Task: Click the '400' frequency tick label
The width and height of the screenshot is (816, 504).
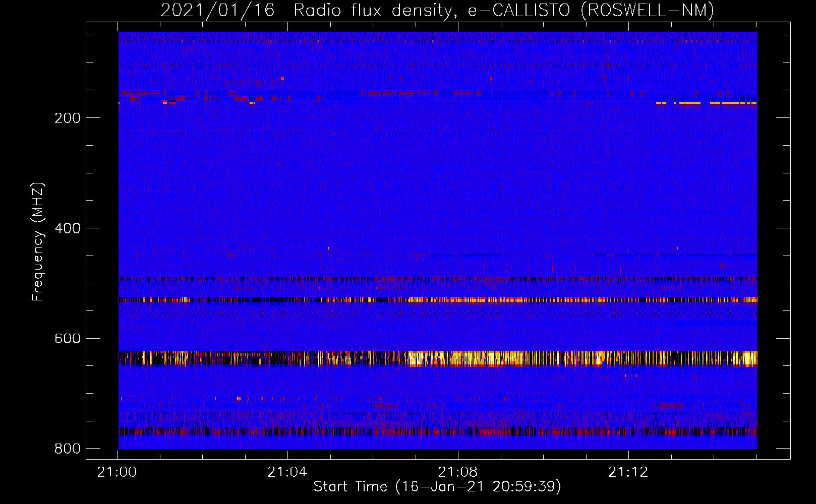Action: [68, 228]
